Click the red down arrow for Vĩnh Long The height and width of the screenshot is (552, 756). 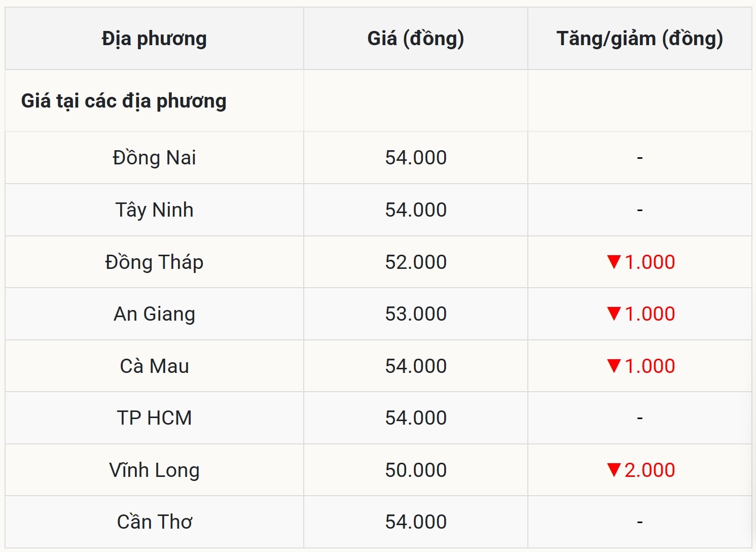click(x=614, y=470)
